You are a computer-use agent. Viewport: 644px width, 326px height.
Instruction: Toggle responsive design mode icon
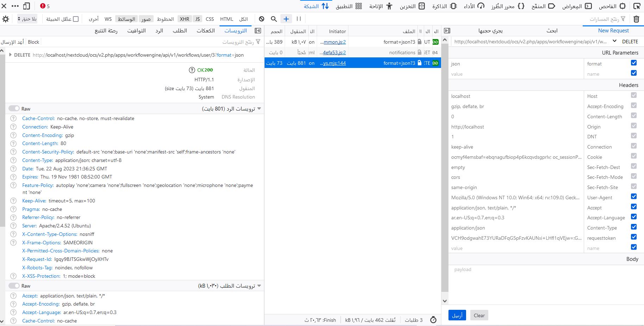[27, 6]
